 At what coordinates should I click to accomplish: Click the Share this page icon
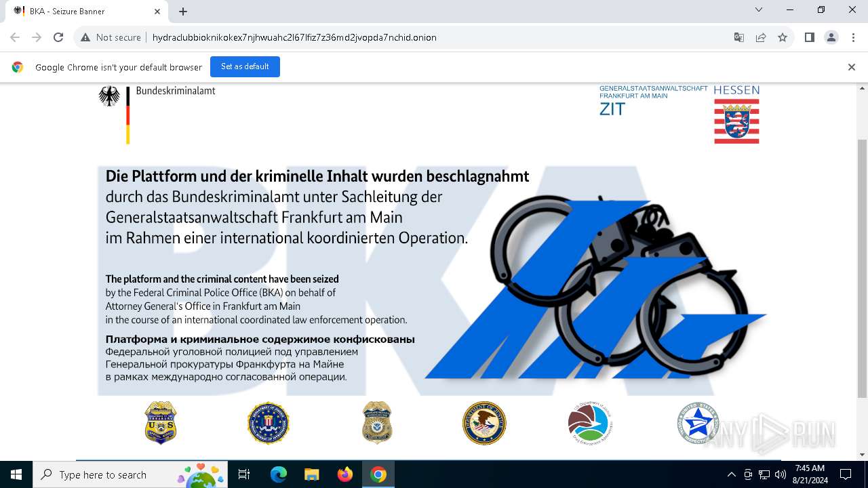(x=761, y=37)
